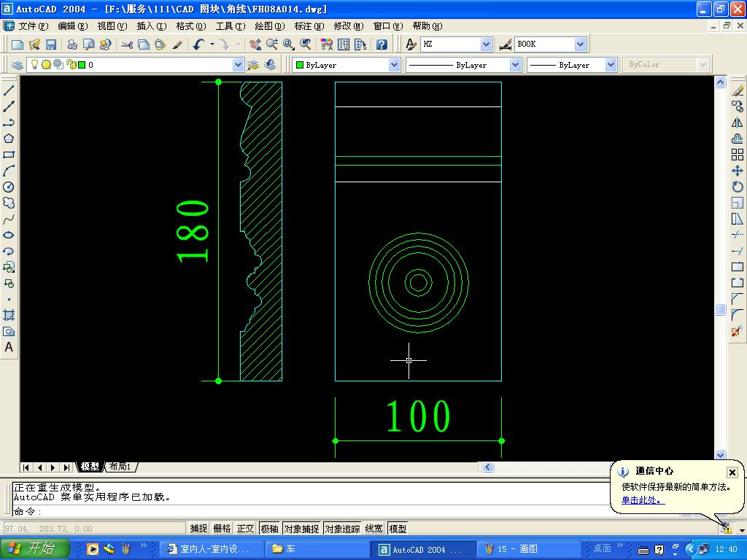Select the multiline Text tool (A)

tap(9, 348)
